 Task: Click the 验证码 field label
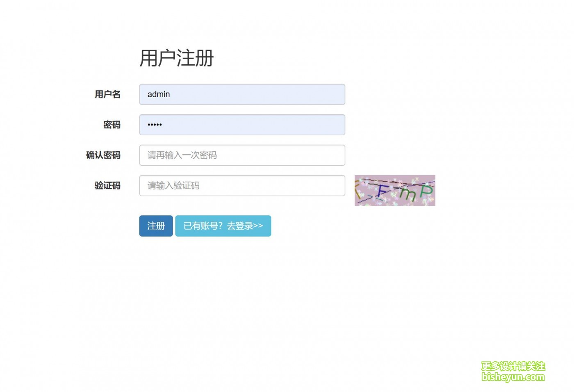tap(107, 185)
